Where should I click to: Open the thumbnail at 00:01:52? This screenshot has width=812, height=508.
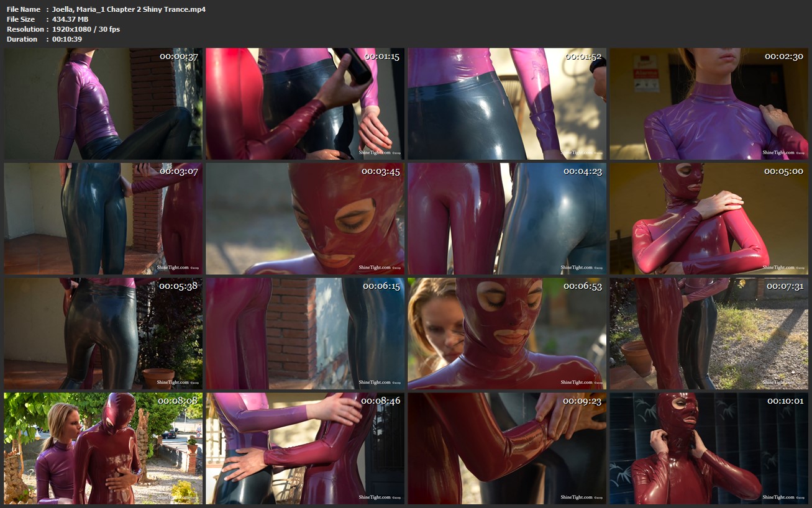click(x=507, y=104)
